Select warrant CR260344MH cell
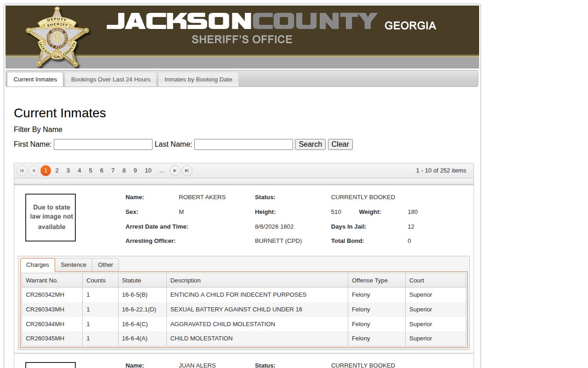Screen dimensions: 588x368 point(52,324)
